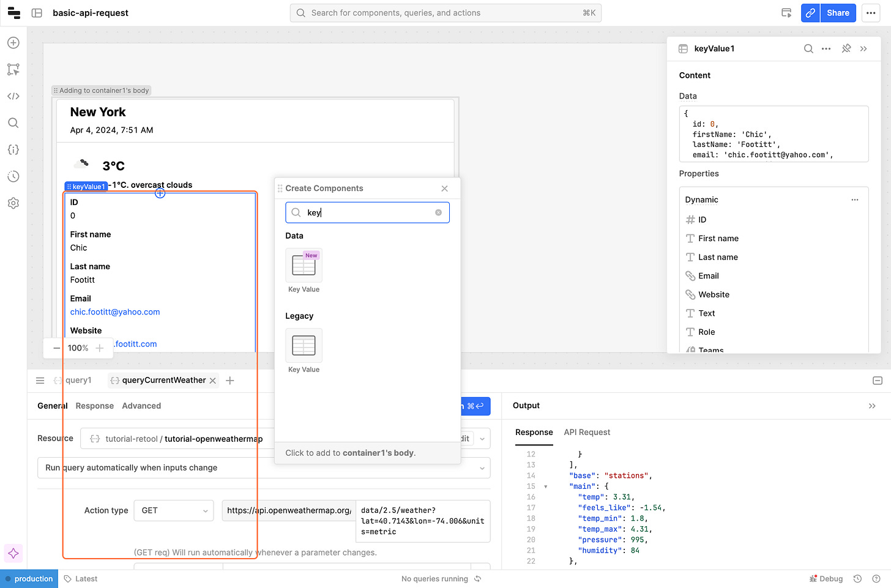
Task: Collapse the keyValue1 inspector with double chevron
Action: [x=863, y=49]
